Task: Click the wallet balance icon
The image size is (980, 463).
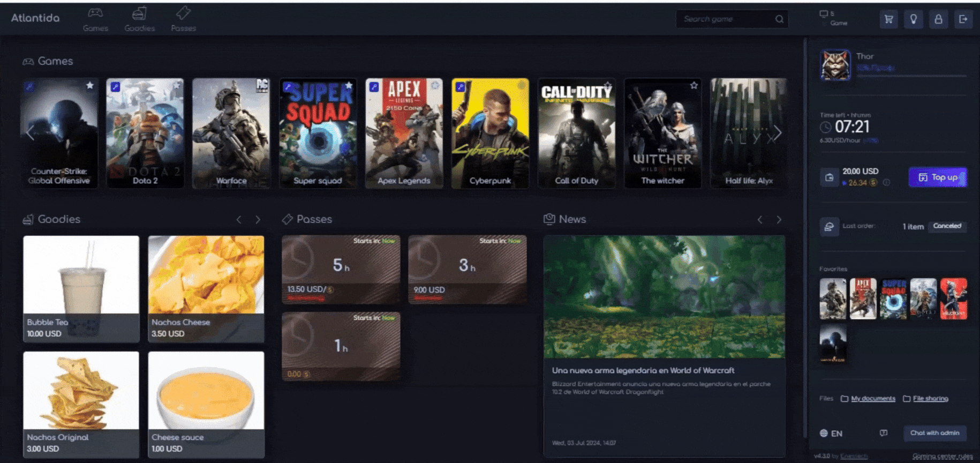Action: (x=829, y=177)
